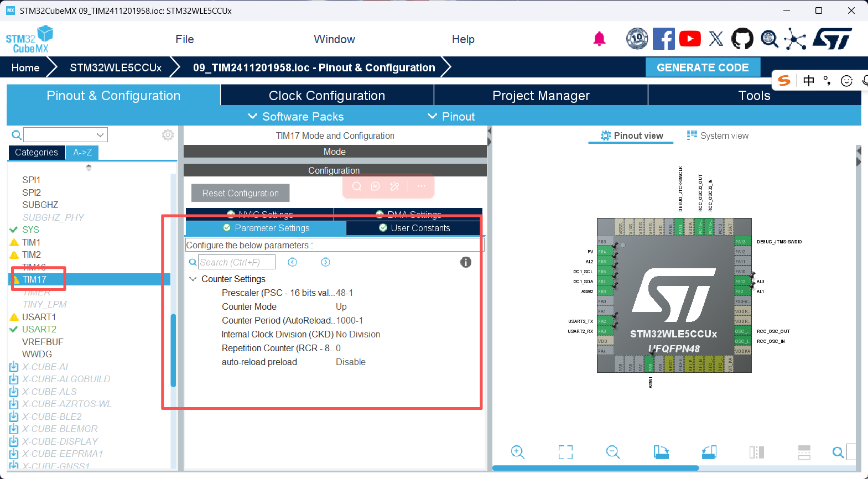Open the notifications bell
Screen dimensions: 868x479
coord(599,39)
